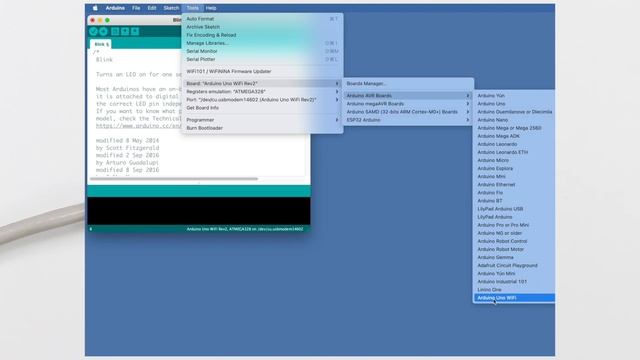The image size is (640, 360).
Task: Click the New sketch toolbar icon
Action: pyautogui.click(x=115, y=31)
